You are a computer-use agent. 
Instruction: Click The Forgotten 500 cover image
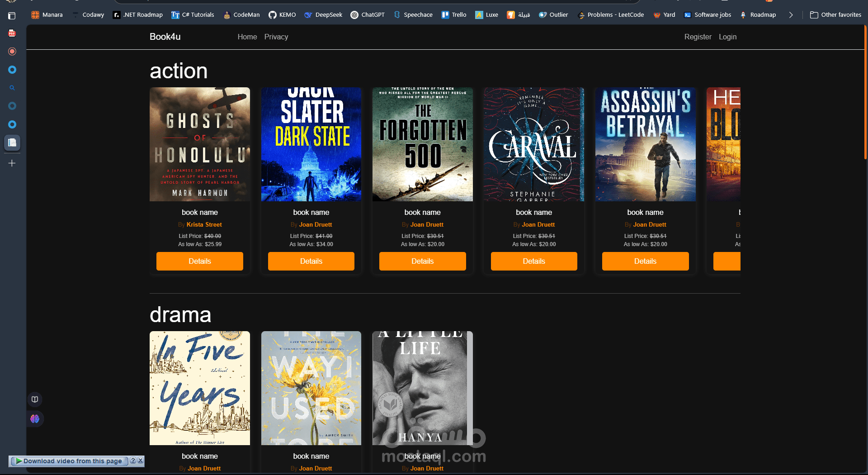423,144
